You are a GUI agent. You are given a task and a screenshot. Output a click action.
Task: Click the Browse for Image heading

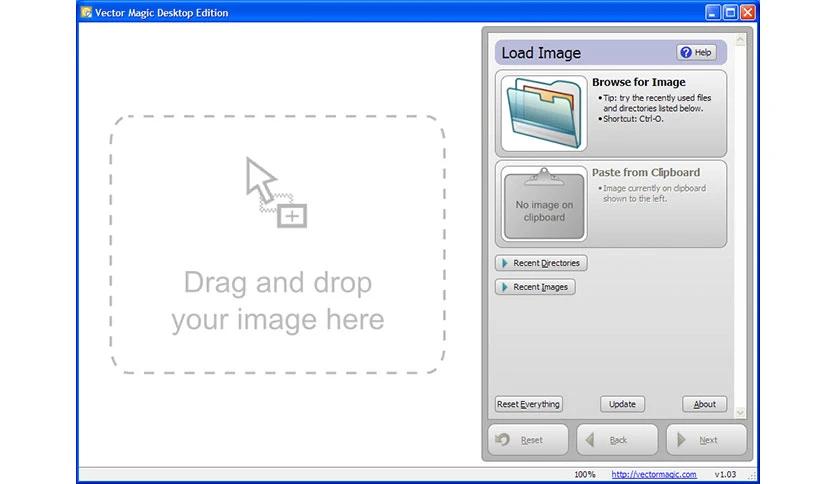coord(639,82)
